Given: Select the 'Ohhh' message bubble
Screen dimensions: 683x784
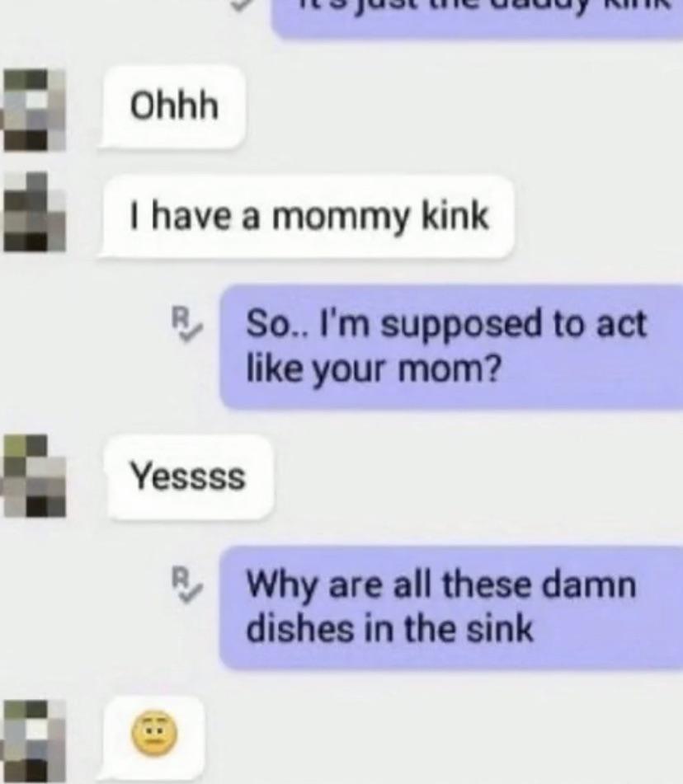Looking at the screenshot, I should [173, 107].
